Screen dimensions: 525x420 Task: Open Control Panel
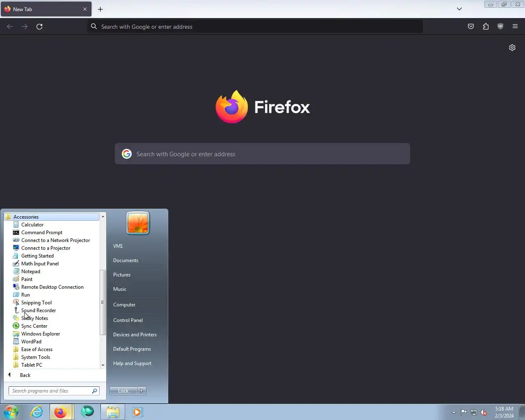pyautogui.click(x=128, y=320)
